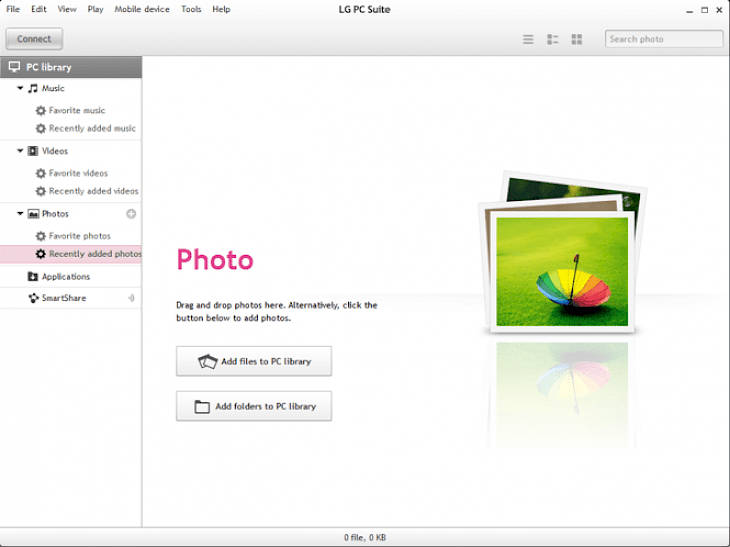The height and width of the screenshot is (547, 730).
Task: Collapse the Photos tree section
Action: (20, 214)
